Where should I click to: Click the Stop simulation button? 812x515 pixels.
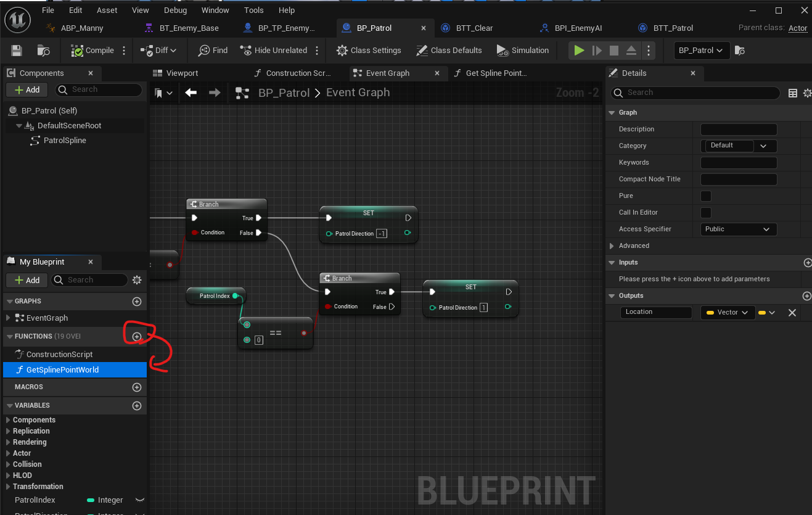614,51
